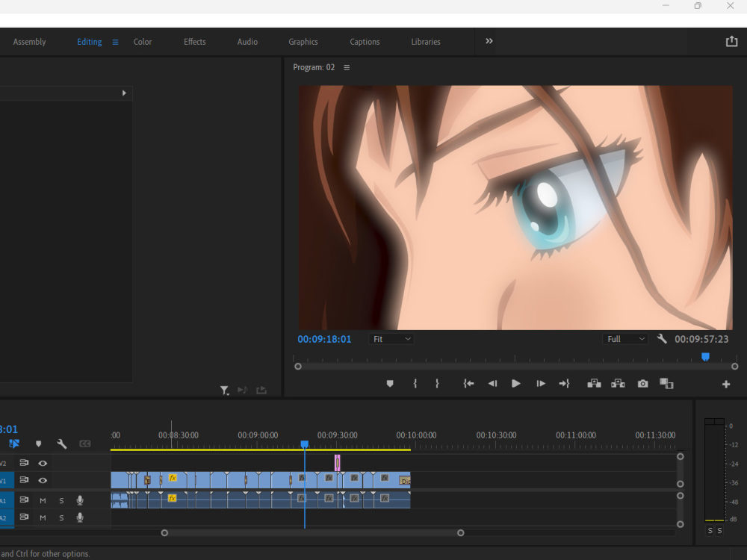Switch to the Effects workspace

coord(195,42)
